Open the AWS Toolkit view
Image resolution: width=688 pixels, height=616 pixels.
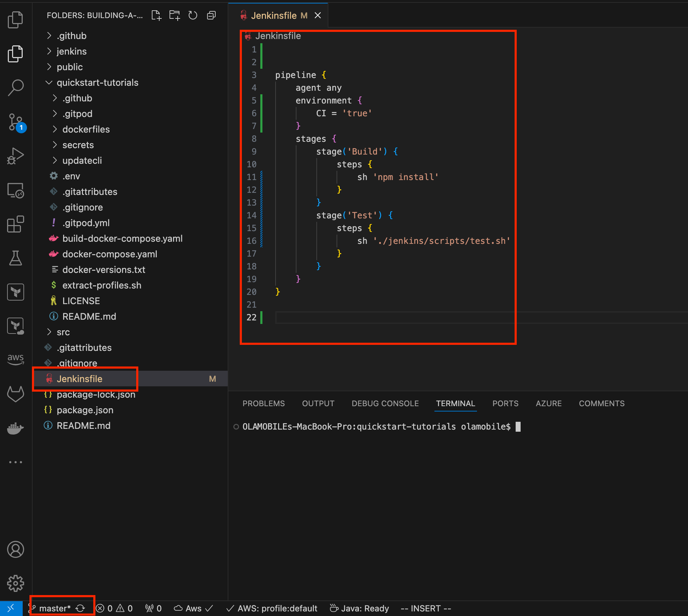pos(16,359)
